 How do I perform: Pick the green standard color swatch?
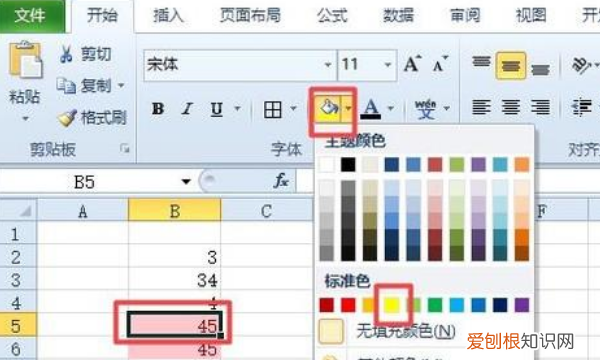tap(435, 305)
